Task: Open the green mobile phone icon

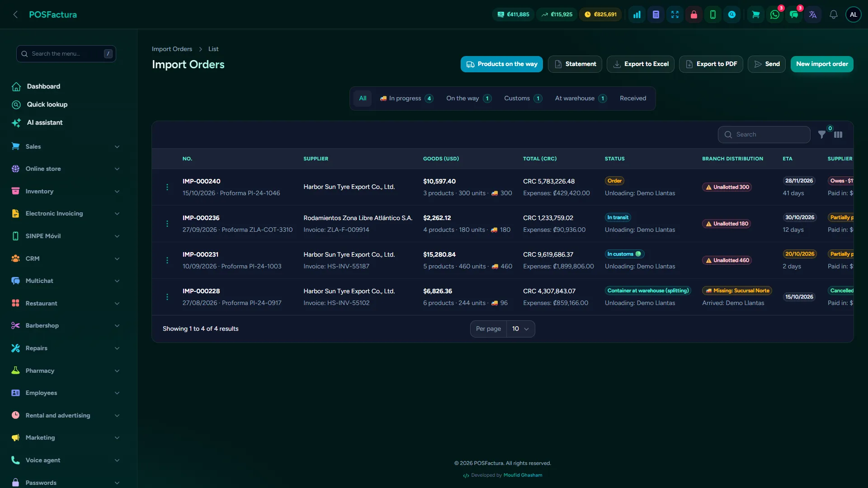Action: pos(713,14)
